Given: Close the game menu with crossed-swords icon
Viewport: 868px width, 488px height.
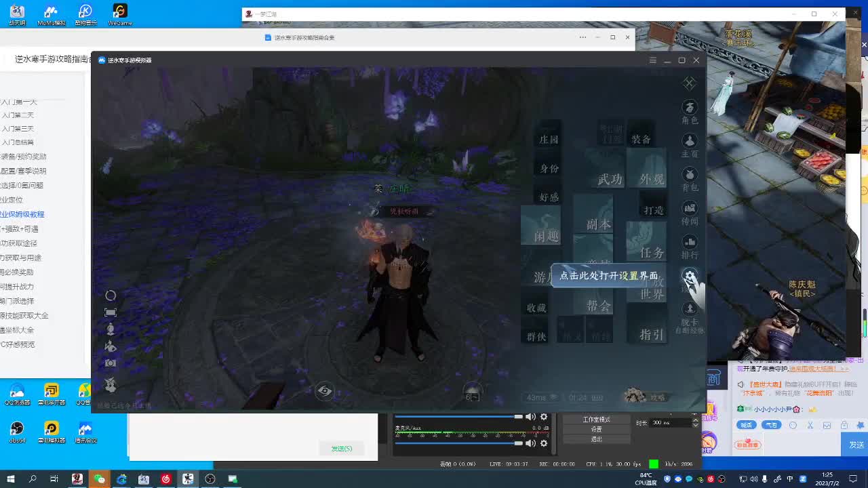Looking at the screenshot, I should [689, 83].
